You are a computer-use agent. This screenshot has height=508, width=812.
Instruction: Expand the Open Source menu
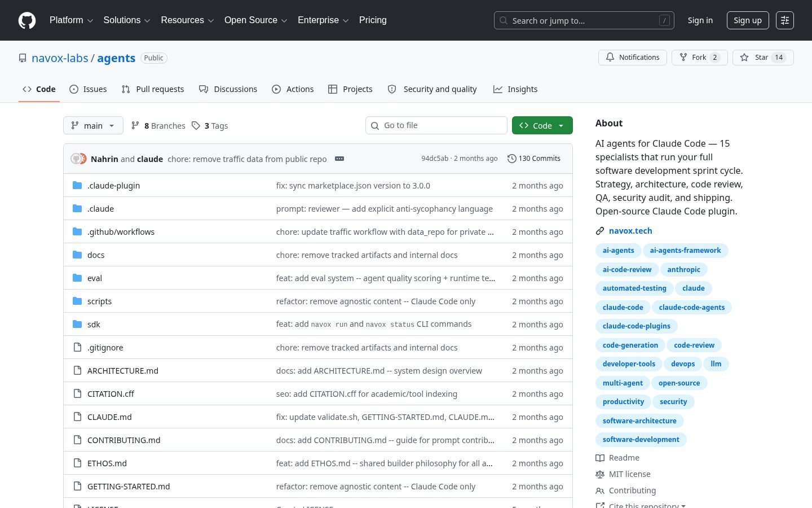click(x=256, y=20)
